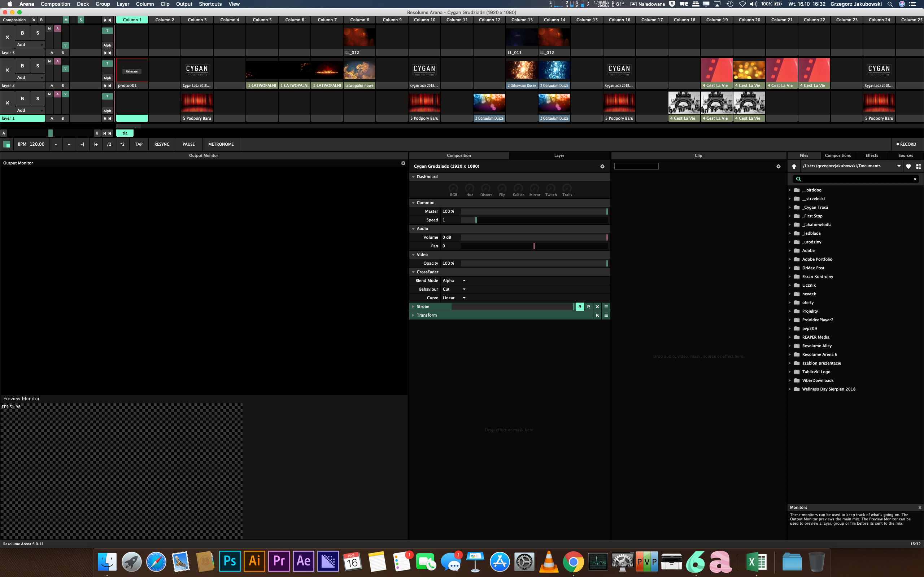
Task: Remove the Strobe effect with X
Action: pos(597,307)
